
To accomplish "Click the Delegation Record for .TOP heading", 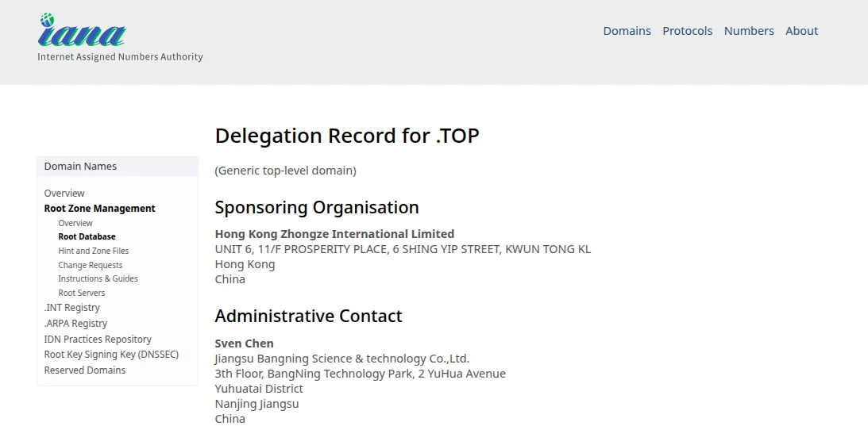I will (x=346, y=136).
